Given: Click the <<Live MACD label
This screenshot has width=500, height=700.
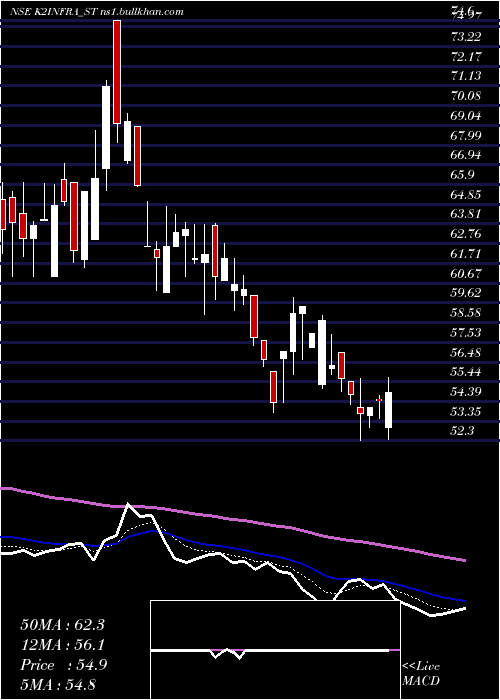Looking at the screenshot, I should [x=421, y=673].
